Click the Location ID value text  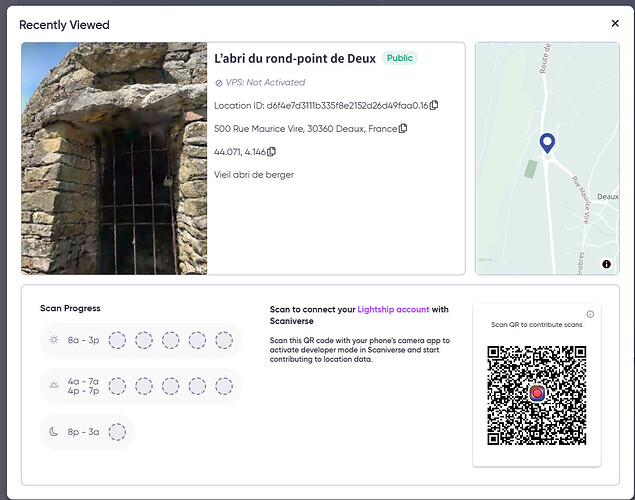(x=347, y=106)
